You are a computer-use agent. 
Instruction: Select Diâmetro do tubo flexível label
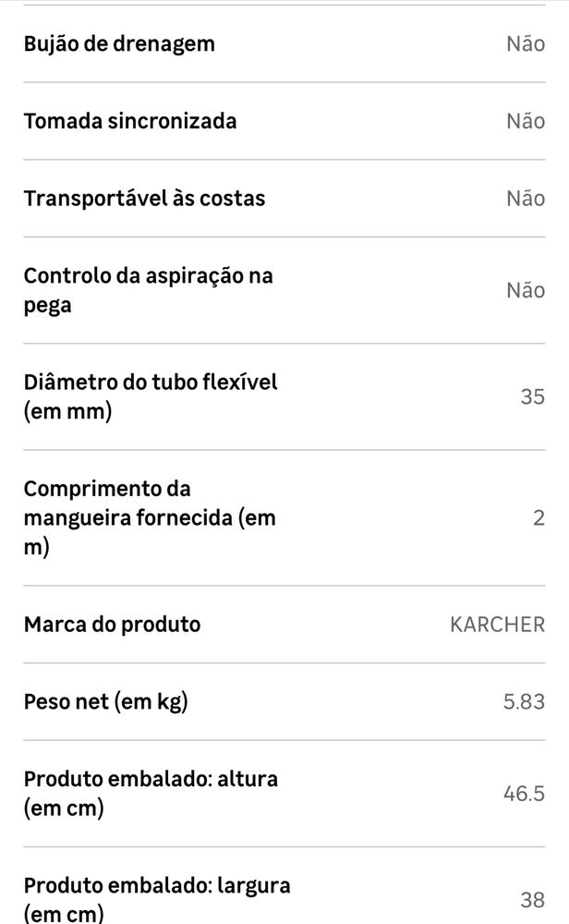[151, 396]
